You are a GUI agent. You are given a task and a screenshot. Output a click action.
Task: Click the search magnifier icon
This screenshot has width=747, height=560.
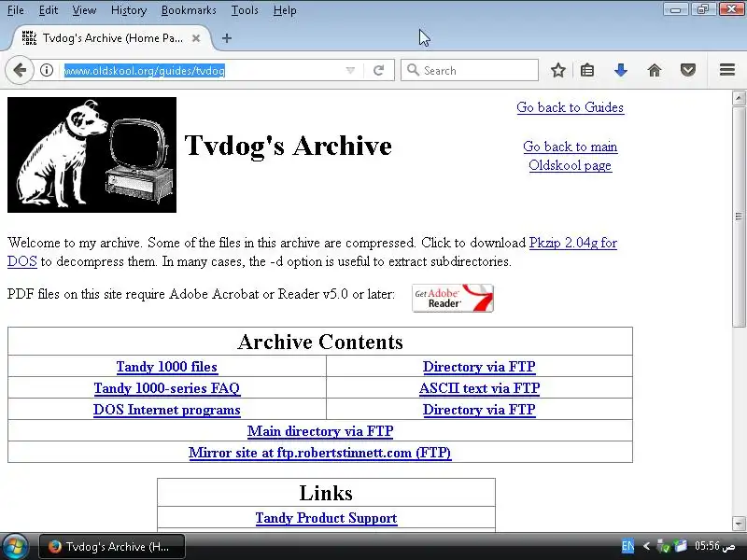tap(413, 71)
